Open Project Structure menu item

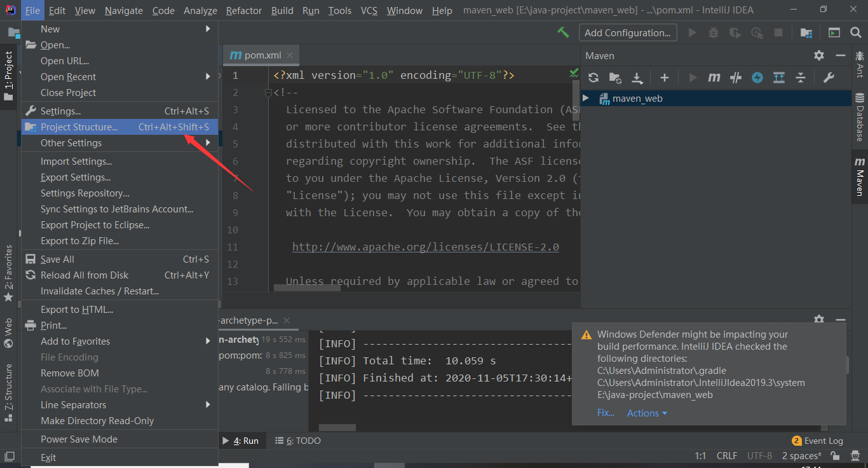click(120, 127)
